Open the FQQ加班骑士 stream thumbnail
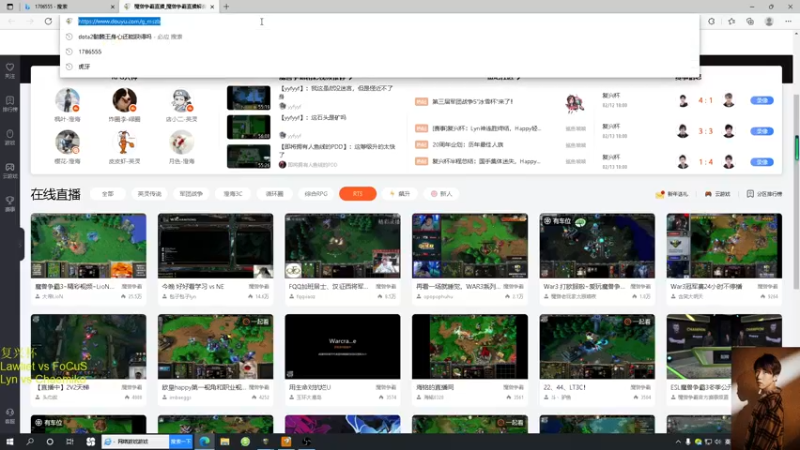800x450 pixels. 342,246
